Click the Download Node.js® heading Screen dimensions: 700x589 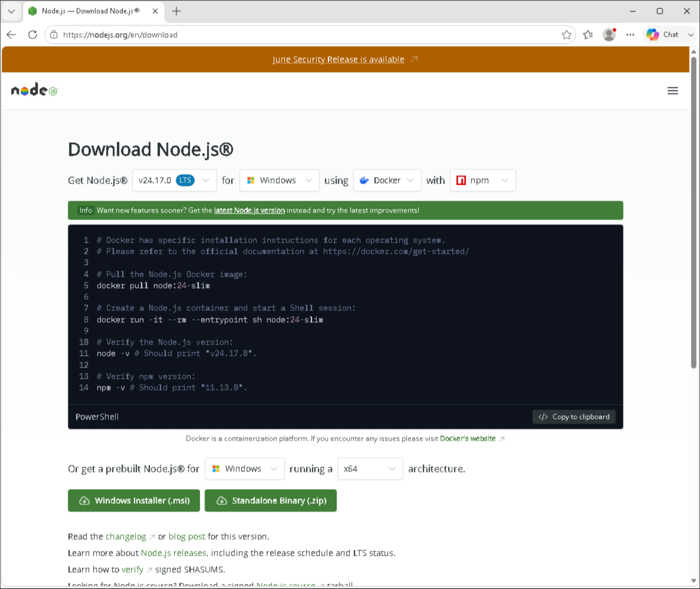pyautogui.click(x=150, y=149)
